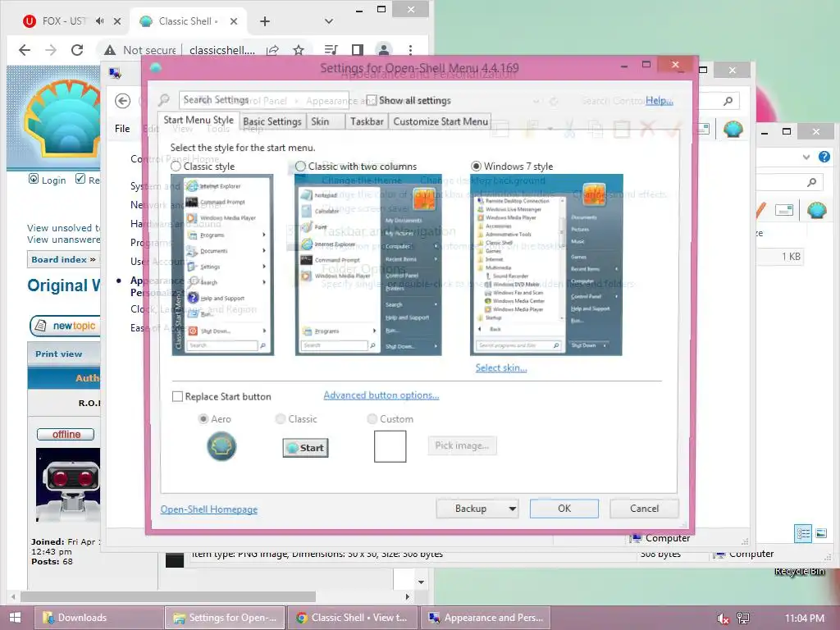
Task: Mute the FOX tab audio speaker icon
Action: tap(99, 21)
